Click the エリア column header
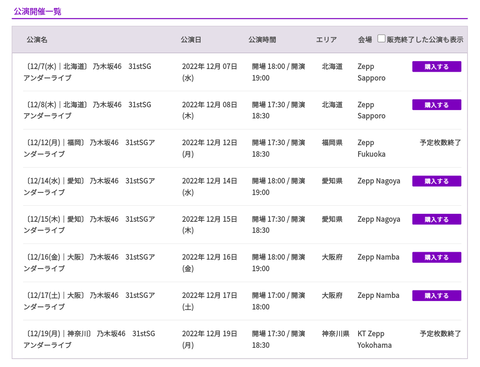Image resolution: width=480 pixels, height=367 pixels. click(x=326, y=40)
